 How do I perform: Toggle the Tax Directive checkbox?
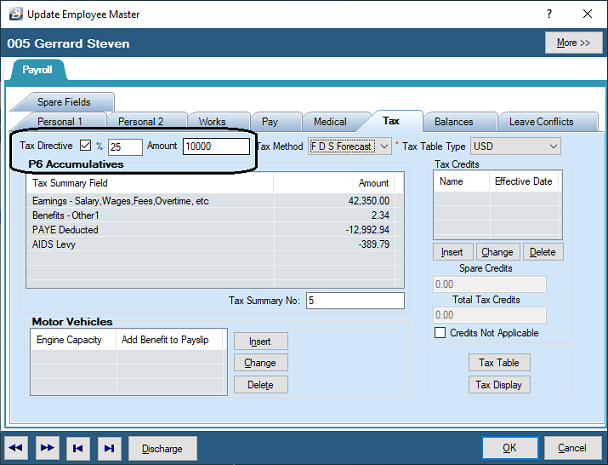click(x=85, y=145)
